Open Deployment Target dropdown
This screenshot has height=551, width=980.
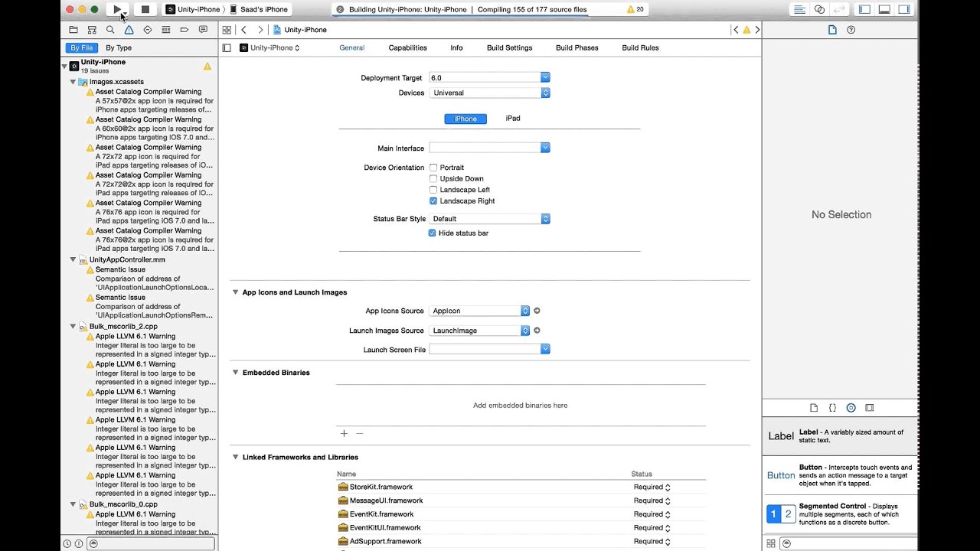[x=545, y=77]
